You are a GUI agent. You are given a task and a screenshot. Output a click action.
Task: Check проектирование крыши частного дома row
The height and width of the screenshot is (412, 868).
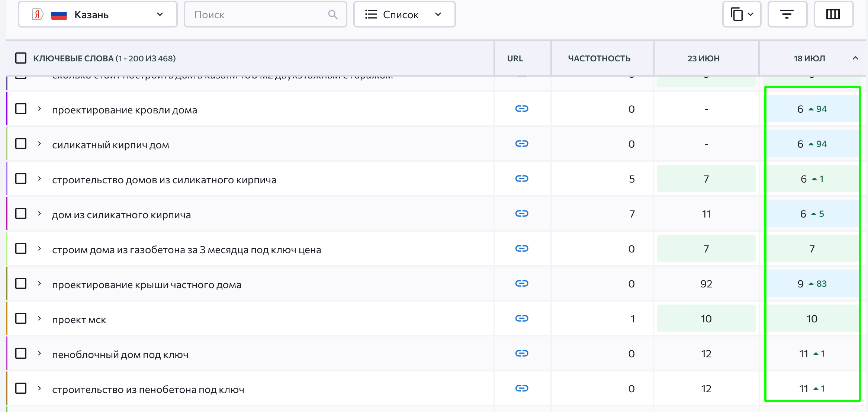pyautogui.click(x=21, y=283)
